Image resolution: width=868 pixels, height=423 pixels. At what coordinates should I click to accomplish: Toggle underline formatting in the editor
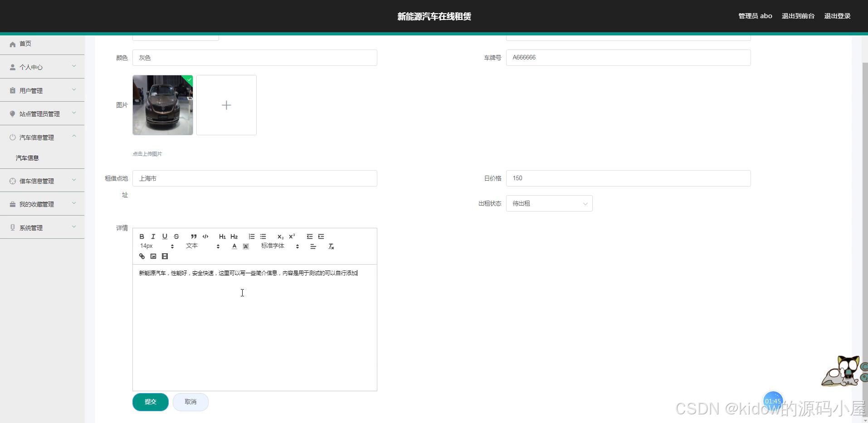pyautogui.click(x=165, y=236)
